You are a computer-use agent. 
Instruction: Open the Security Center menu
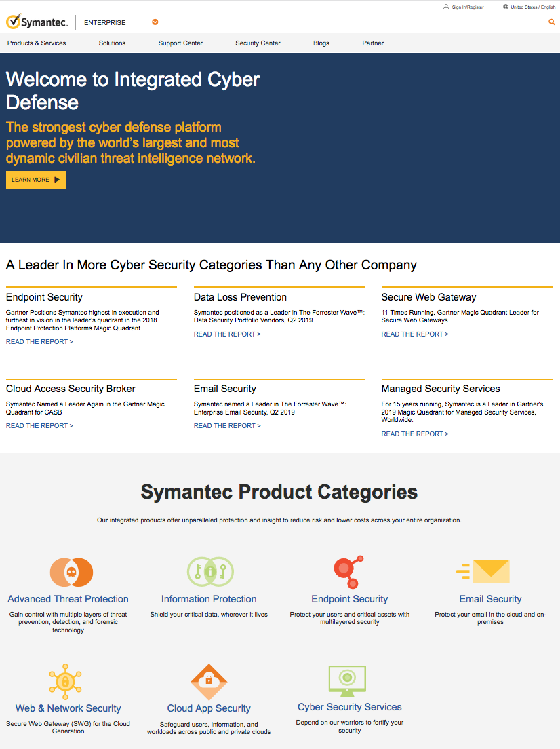258,43
